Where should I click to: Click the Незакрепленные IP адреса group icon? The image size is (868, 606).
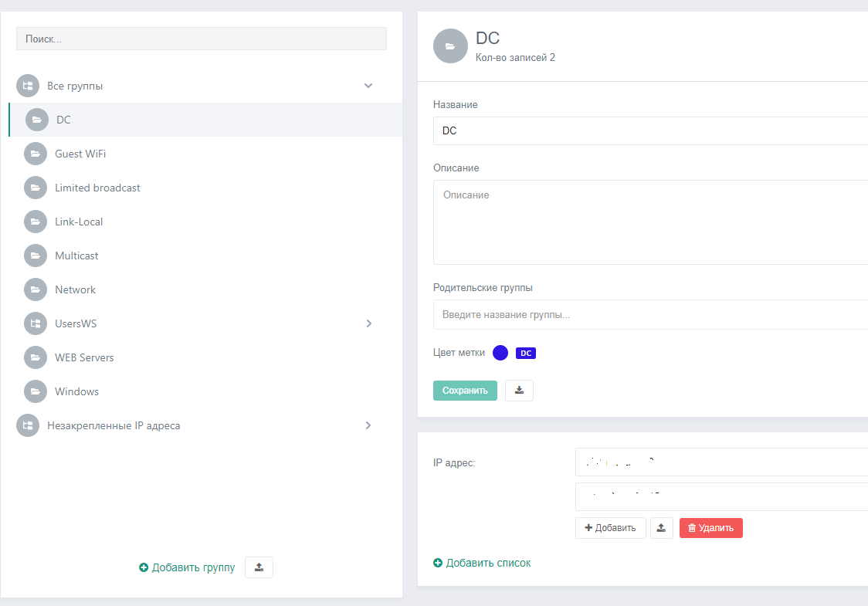click(x=28, y=425)
